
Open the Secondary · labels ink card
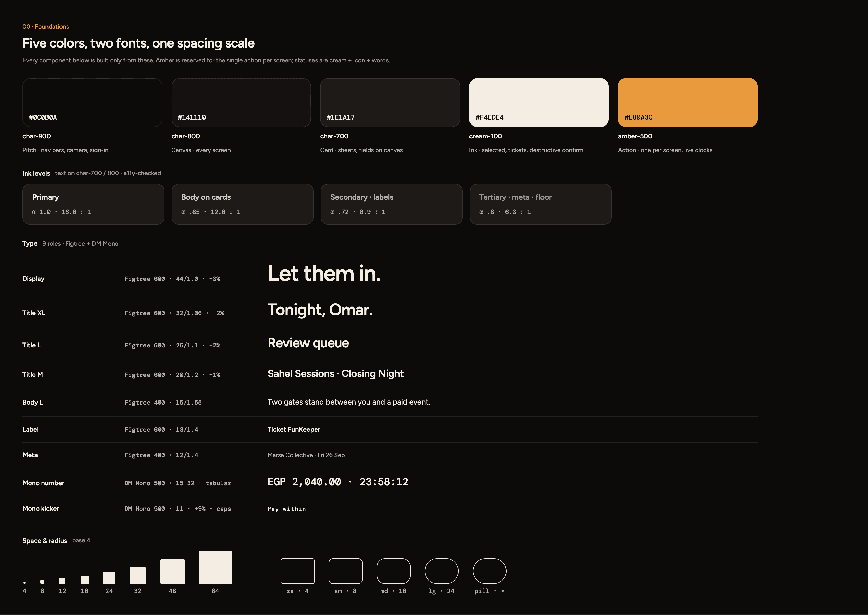pos(391,205)
